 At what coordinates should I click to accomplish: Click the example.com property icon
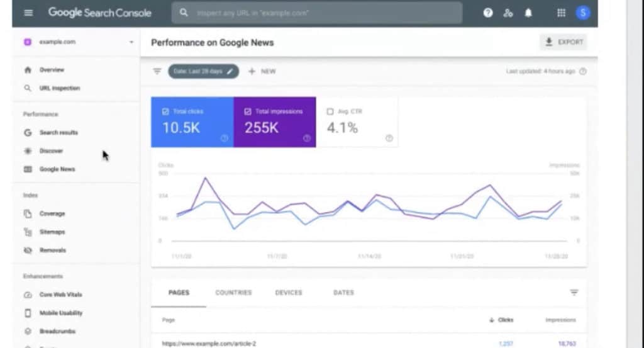28,42
